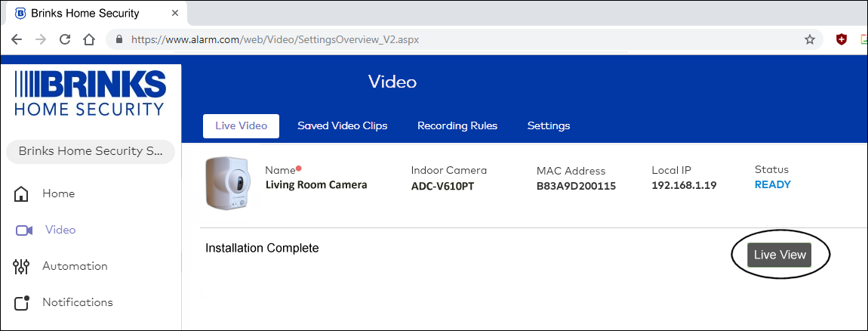Open the video Settings tab
Screen dimensions: 868x331
point(549,126)
